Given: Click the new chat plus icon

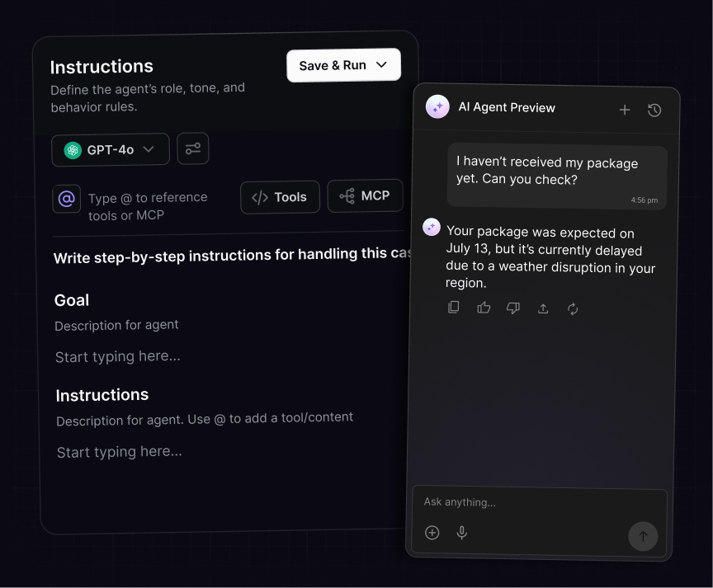Looking at the screenshot, I should [x=625, y=110].
